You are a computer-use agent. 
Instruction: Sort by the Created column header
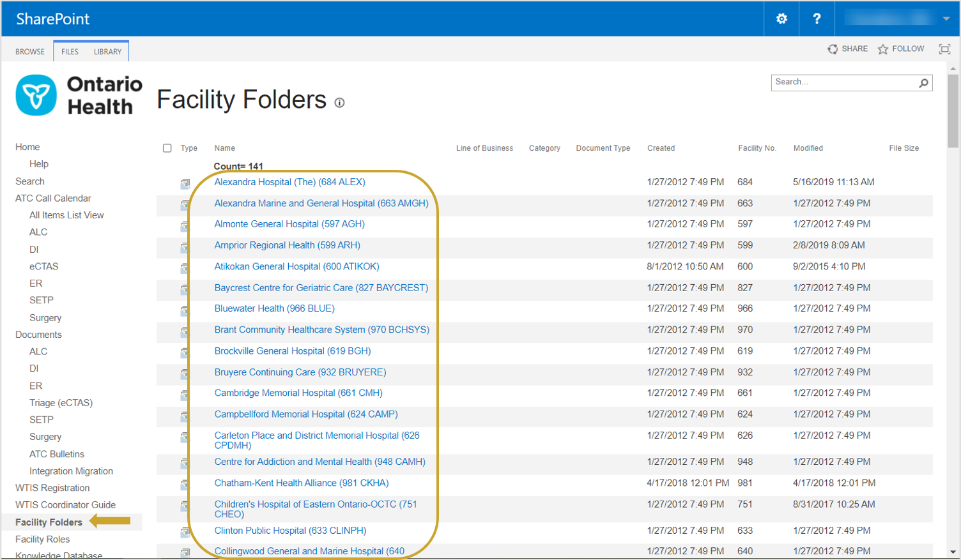[661, 148]
